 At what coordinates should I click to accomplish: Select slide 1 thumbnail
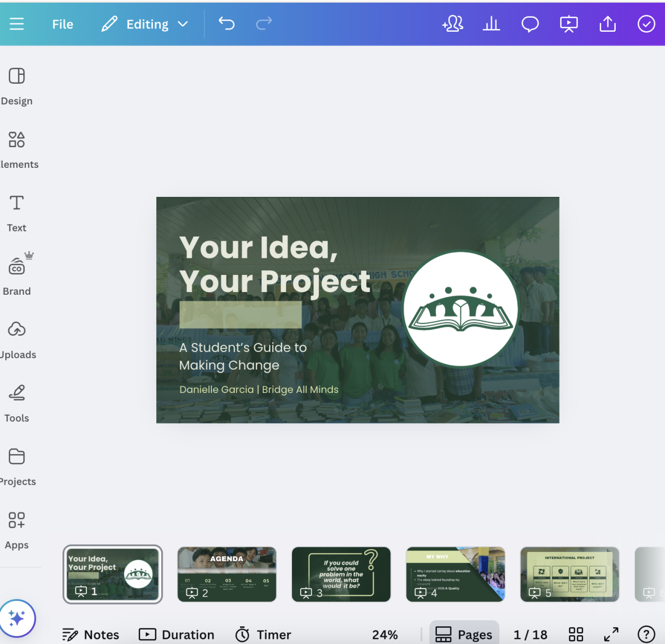113,574
